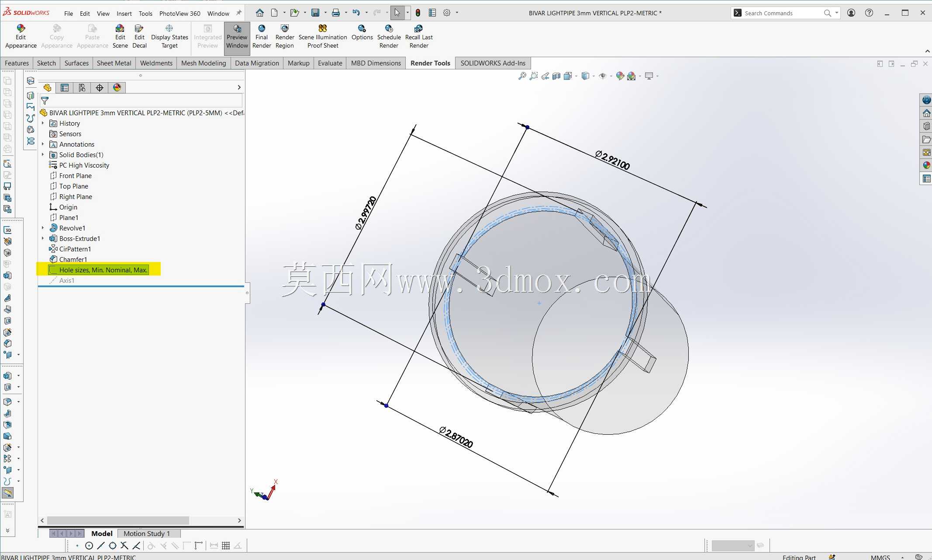Expand the Revolve1 feature
Viewport: 932px width, 560px height.
43,228
